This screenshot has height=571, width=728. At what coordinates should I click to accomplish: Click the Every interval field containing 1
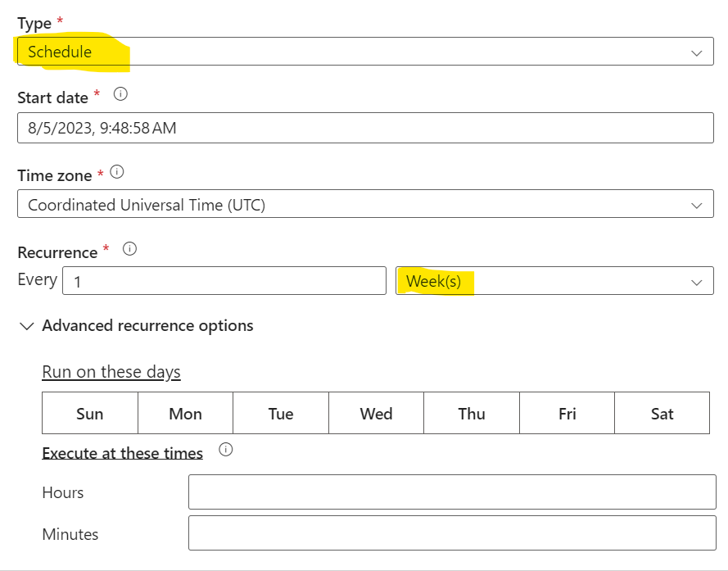coord(224,280)
